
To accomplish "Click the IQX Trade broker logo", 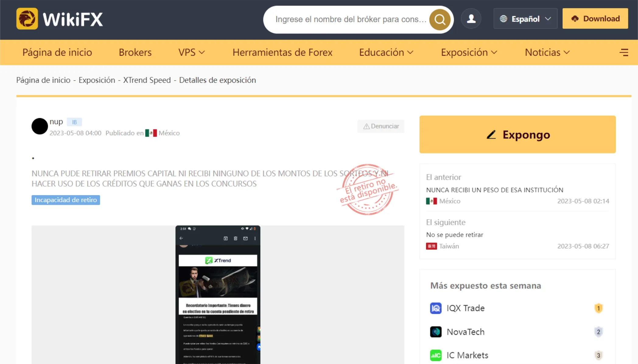I will click(436, 308).
